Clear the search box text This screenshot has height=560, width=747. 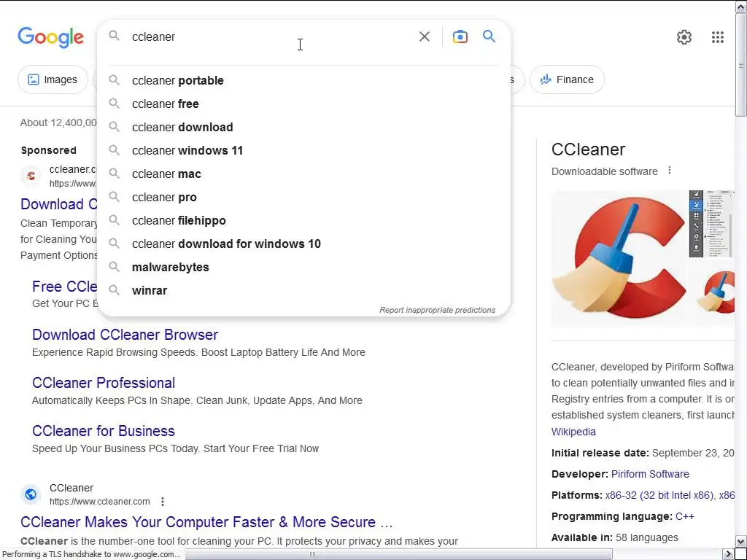425,36
